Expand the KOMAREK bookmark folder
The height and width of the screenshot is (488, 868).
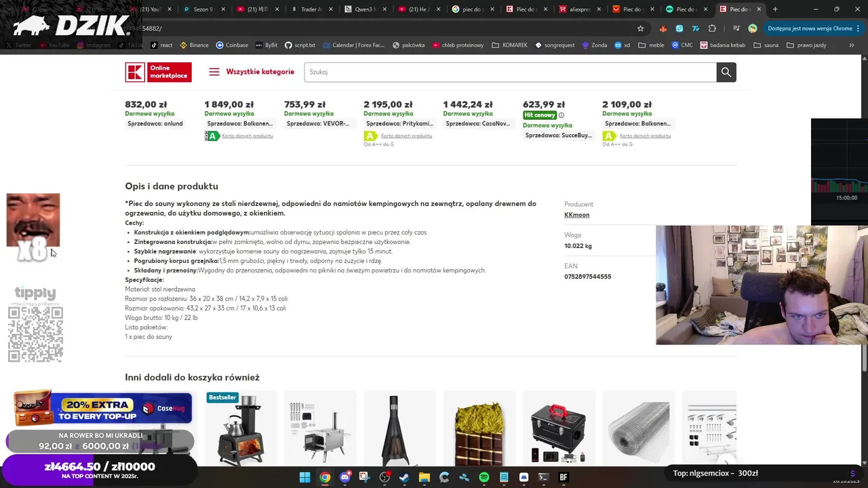coord(509,45)
